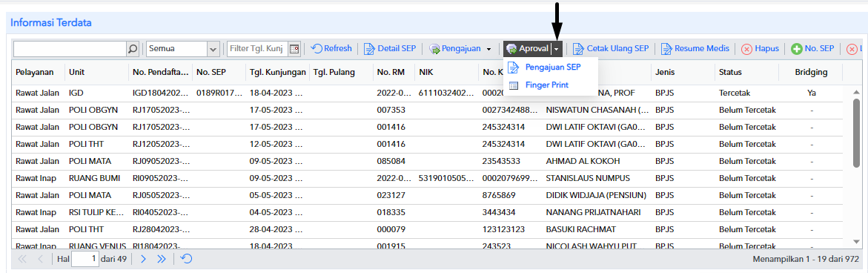Screen dimensions: 868x273
Task: Sort by Jenis column header
Action: [683, 73]
